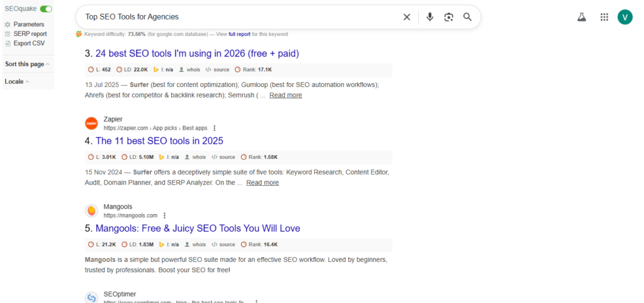This screenshot has height=303, width=644.
Task: Open Google Lens image search
Action: click(x=448, y=17)
